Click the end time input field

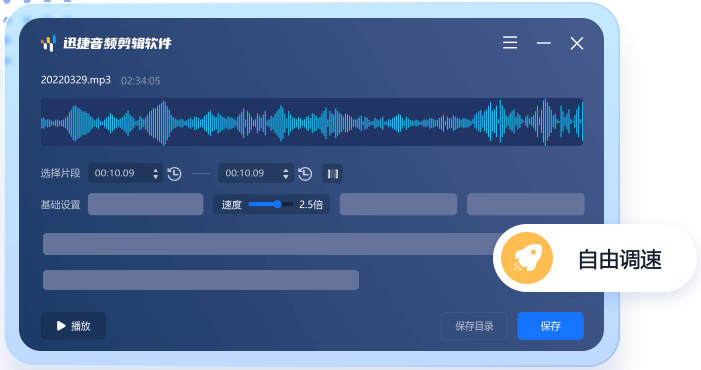pyautogui.click(x=256, y=173)
